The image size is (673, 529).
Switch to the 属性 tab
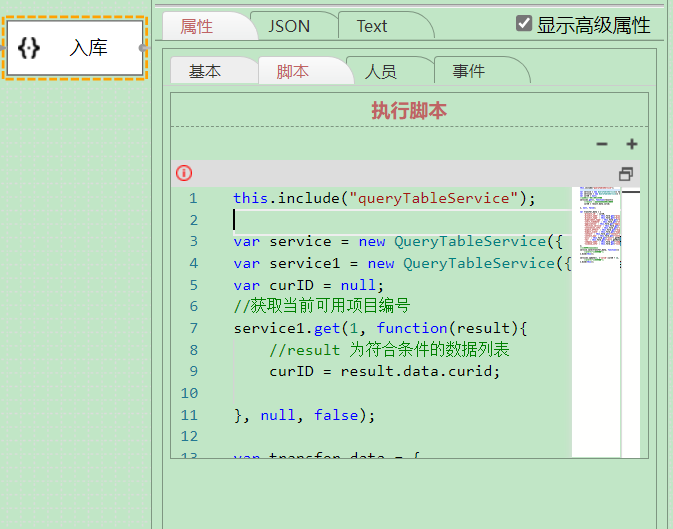coord(197,26)
